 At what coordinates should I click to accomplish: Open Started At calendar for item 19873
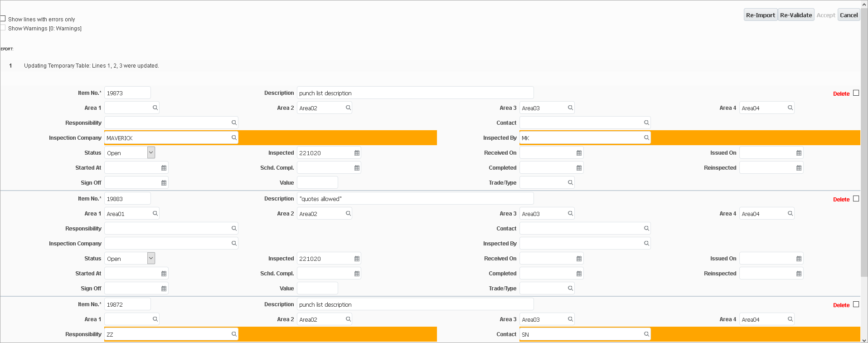tap(164, 168)
